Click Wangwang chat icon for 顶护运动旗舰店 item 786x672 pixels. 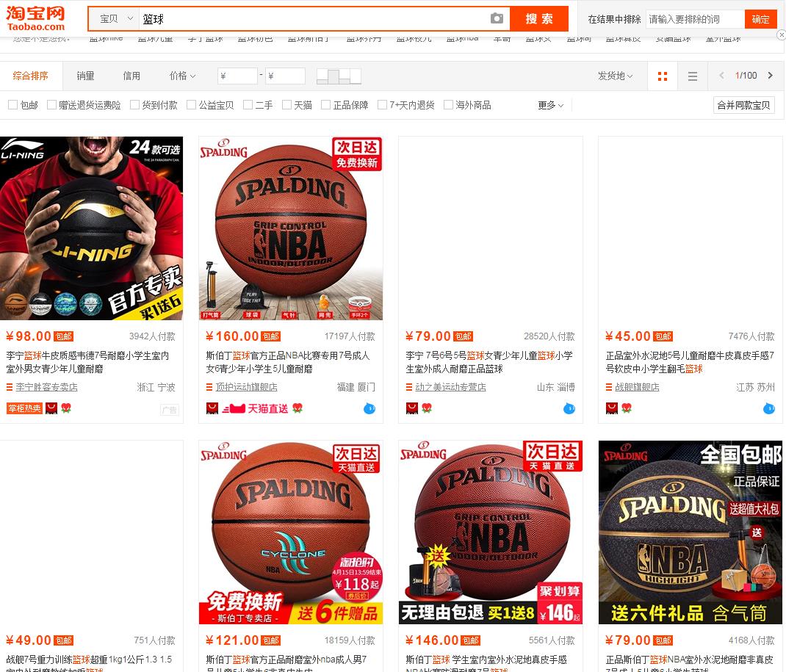pyautogui.click(x=369, y=408)
